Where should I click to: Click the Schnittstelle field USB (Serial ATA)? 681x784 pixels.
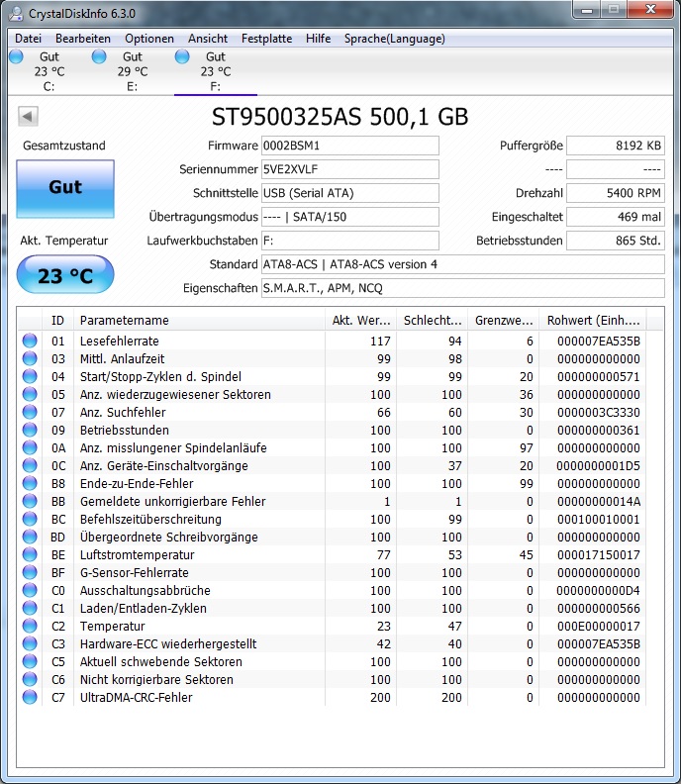[x=350, y=193]
